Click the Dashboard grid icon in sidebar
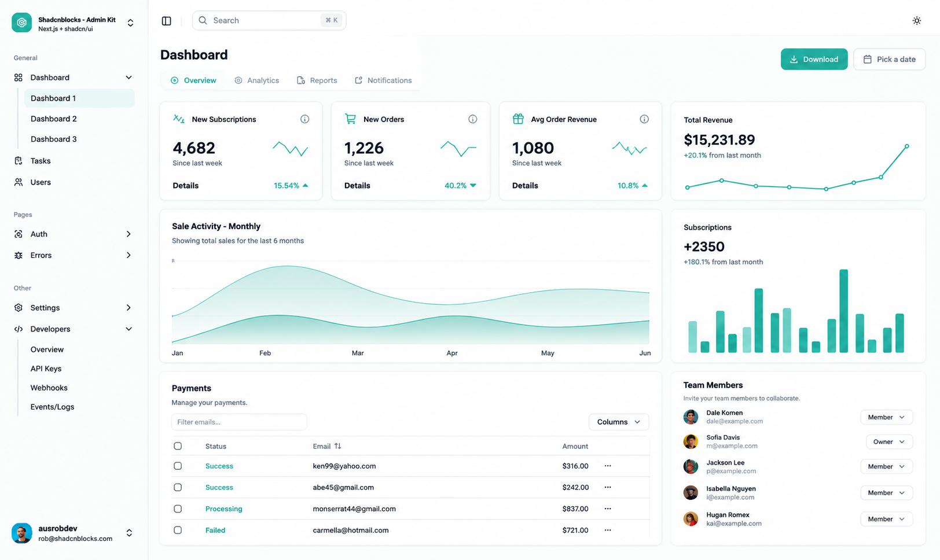The height and width of the screenshot is (560, 940). 19,78
